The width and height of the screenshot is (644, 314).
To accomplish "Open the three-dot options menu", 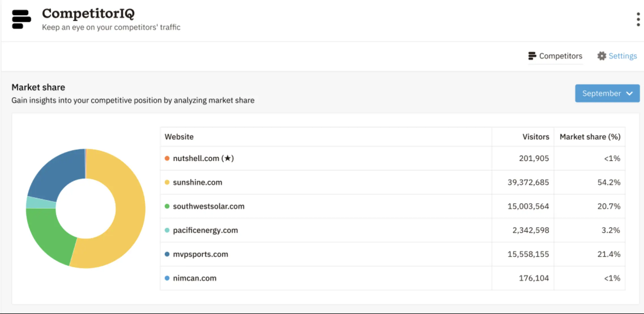I will (638, 19).
